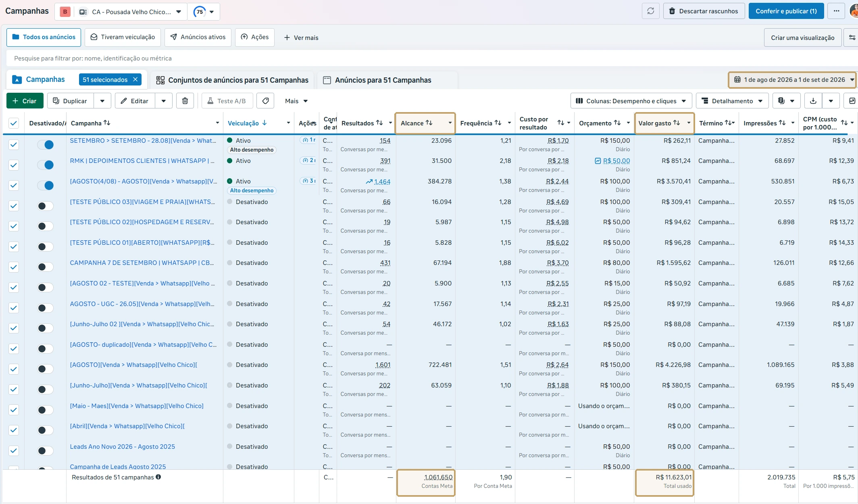Enable the CAMPANHA 7 DE SETEMBRO switch

tap(46, 267)
